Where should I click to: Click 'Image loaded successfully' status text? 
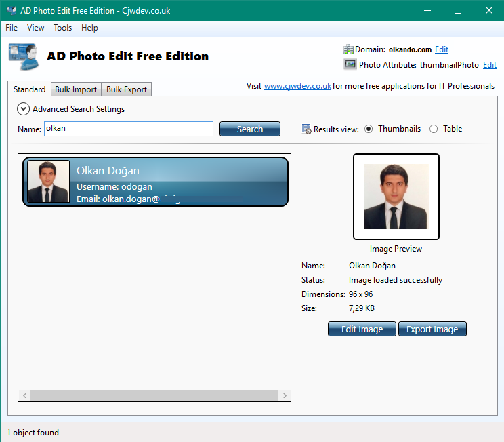tap(396, 280)
